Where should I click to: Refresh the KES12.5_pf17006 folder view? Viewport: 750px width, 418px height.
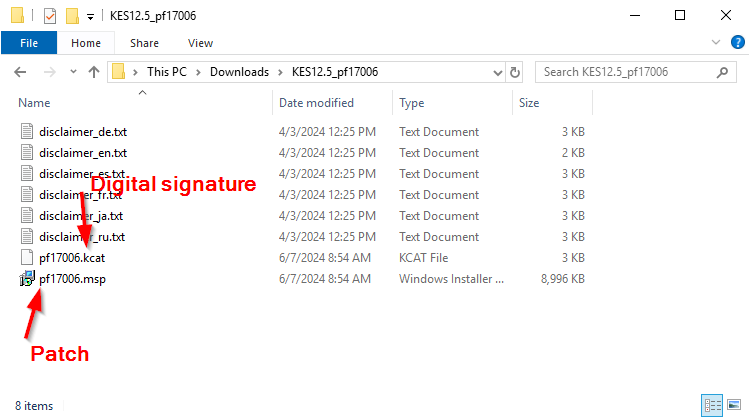point(515,72)
